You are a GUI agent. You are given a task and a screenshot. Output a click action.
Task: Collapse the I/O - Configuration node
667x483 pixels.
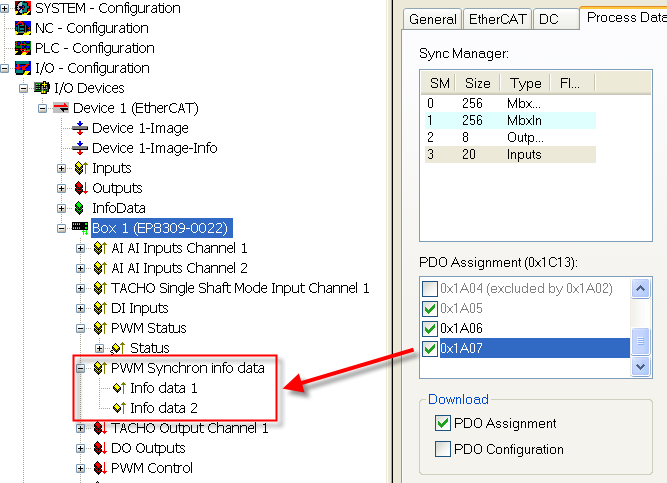[x=4, y=68]
